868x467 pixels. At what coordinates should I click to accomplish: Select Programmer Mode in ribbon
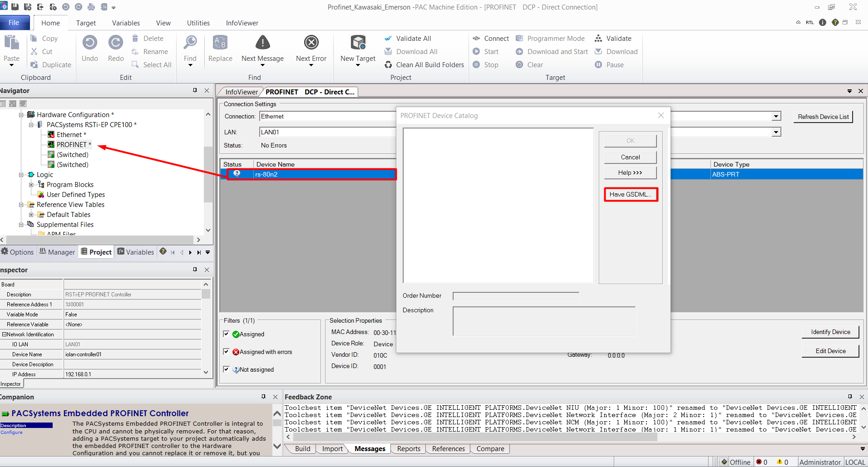[x=550, y=39]
